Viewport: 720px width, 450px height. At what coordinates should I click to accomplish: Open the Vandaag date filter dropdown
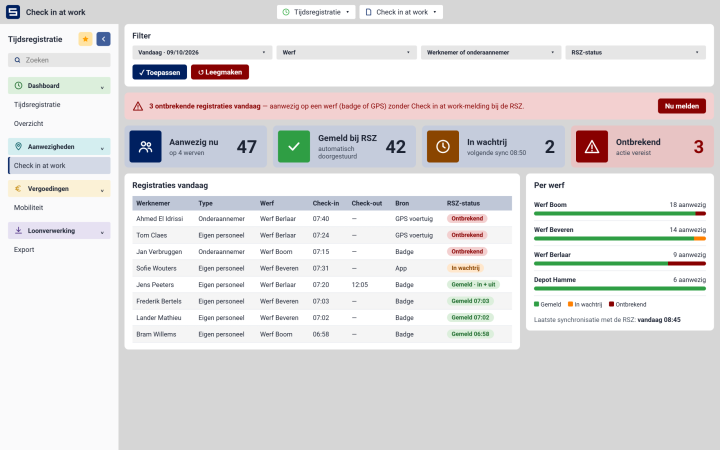click(x=202, y=52)
